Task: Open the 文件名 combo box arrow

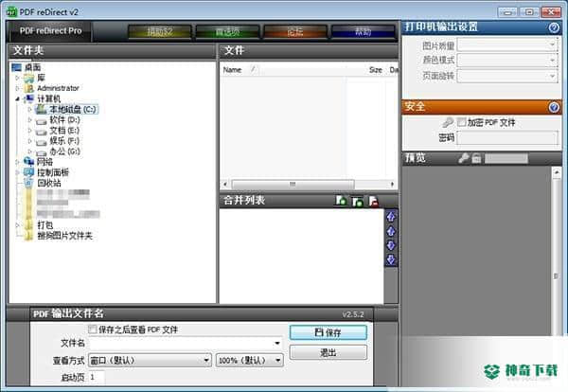Action: 277,343
